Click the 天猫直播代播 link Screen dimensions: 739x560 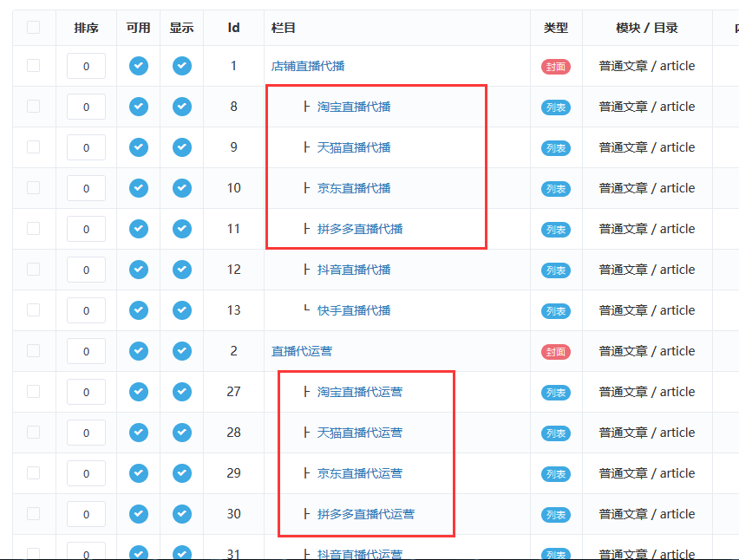354,147
